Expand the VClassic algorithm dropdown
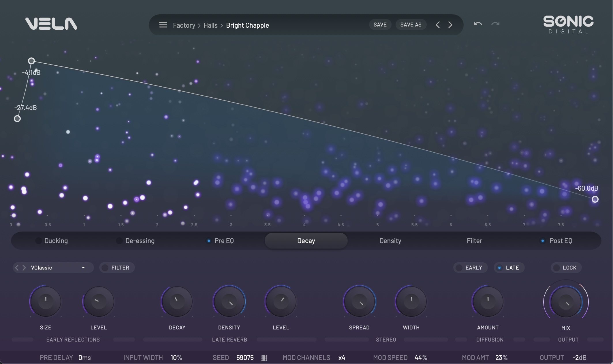This screenshot has width=613, height=364. tap(83, 268)
